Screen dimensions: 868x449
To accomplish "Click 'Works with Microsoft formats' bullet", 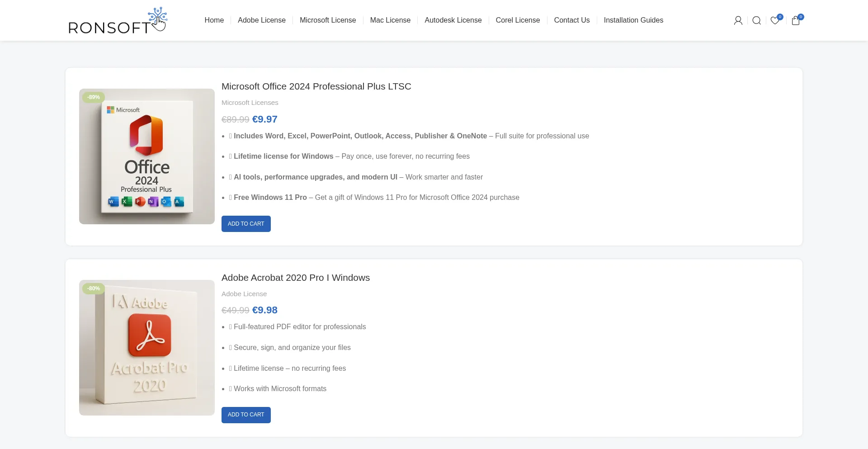I will [278, 389].
